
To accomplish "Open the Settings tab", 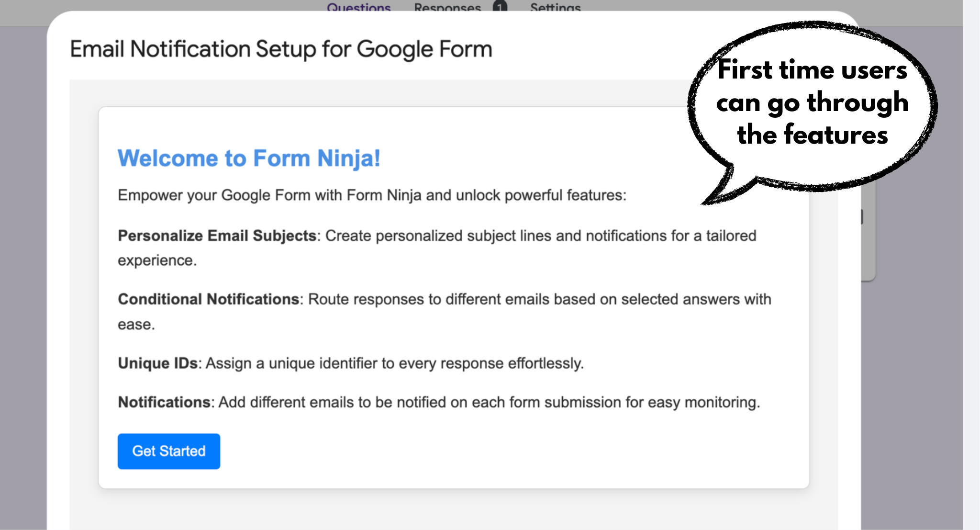I will [555, 7].
